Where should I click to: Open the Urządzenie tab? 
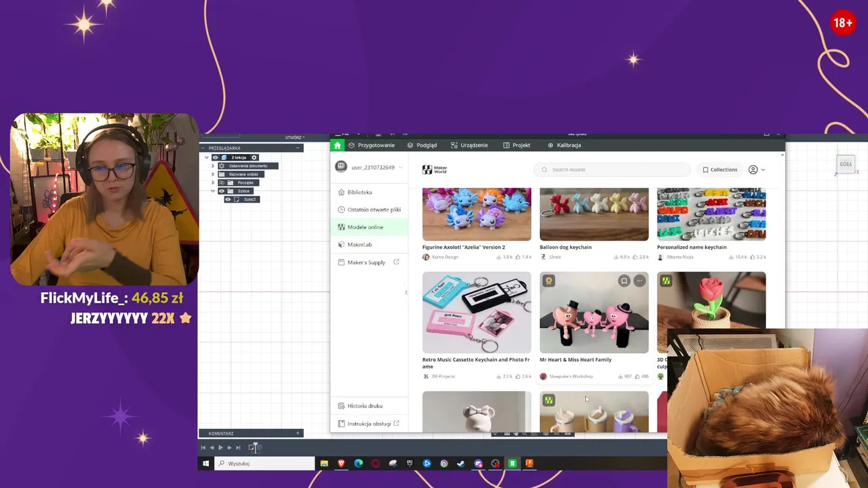(469, 145)
